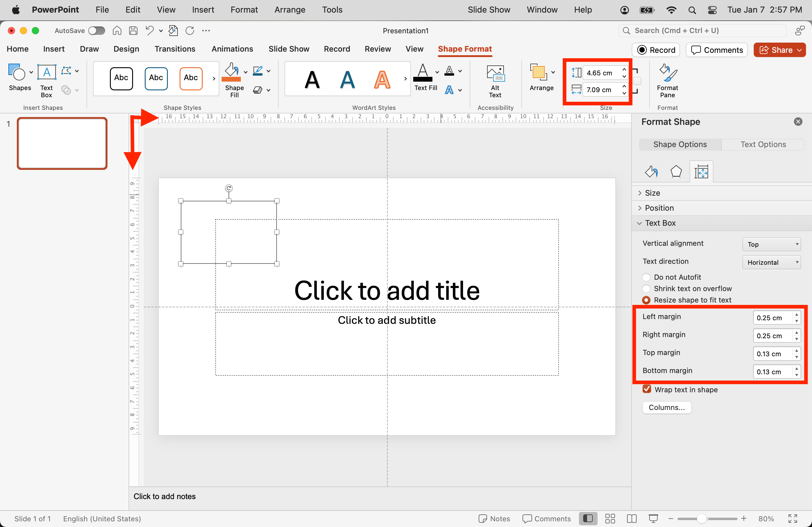Switch to Reading view in the status bar

coord(632,519)
